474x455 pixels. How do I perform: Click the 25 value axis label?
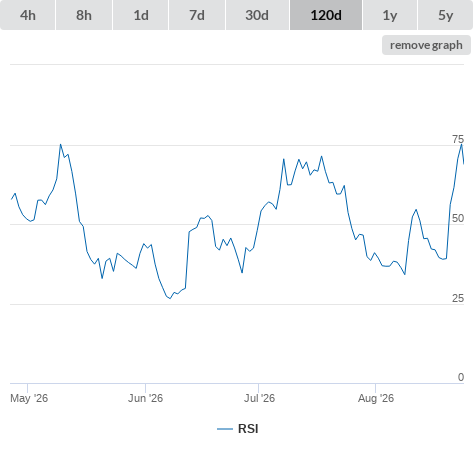(x=458, y=298)
